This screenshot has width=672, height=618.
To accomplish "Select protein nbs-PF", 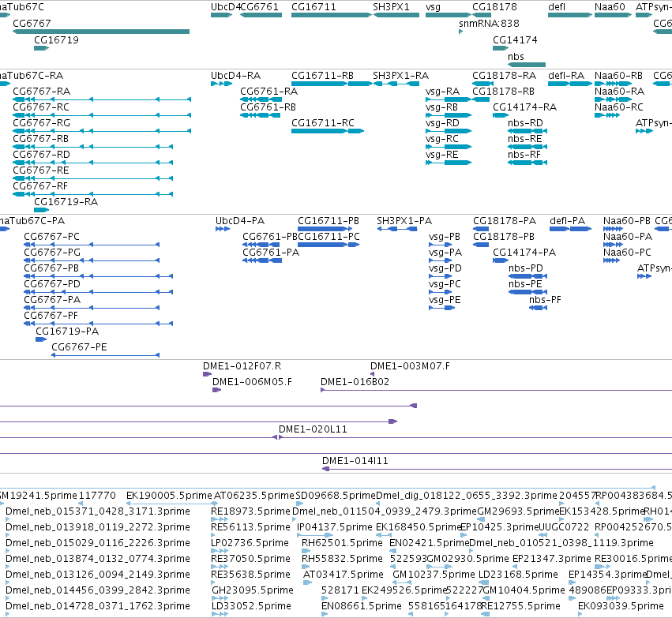I will pos(538,308).
